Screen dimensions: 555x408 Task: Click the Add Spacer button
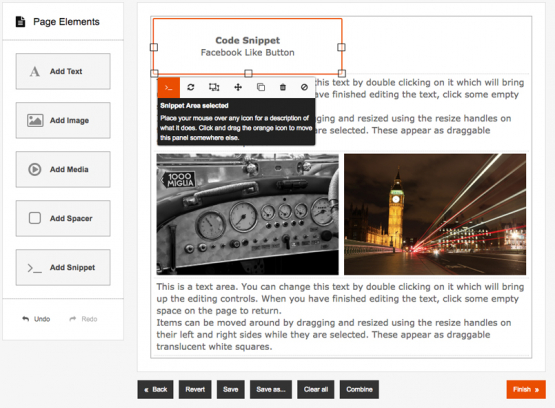(63, 218)
